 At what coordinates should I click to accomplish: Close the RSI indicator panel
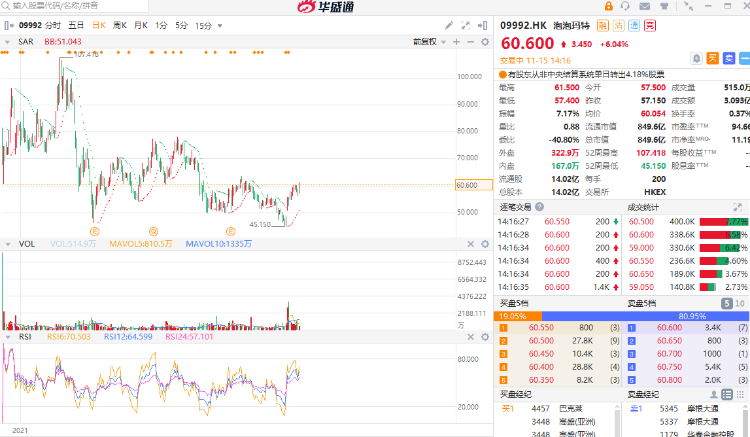(x=471, y=337)
